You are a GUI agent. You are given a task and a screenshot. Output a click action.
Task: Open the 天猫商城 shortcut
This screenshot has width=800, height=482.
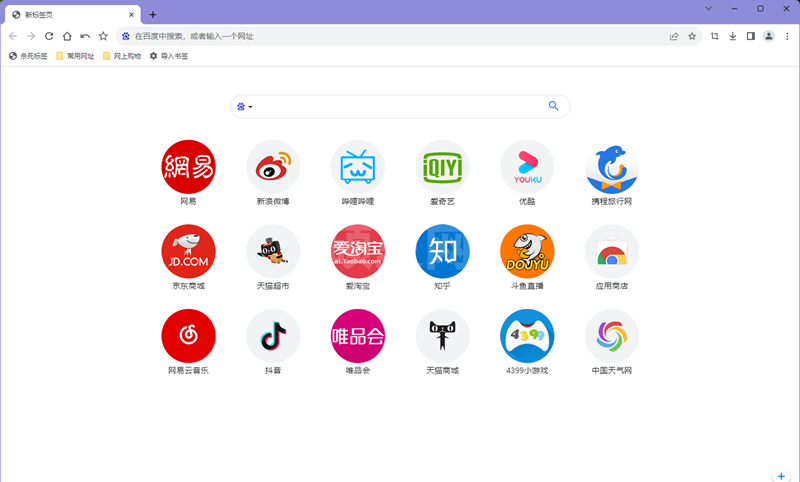[442, 336]
